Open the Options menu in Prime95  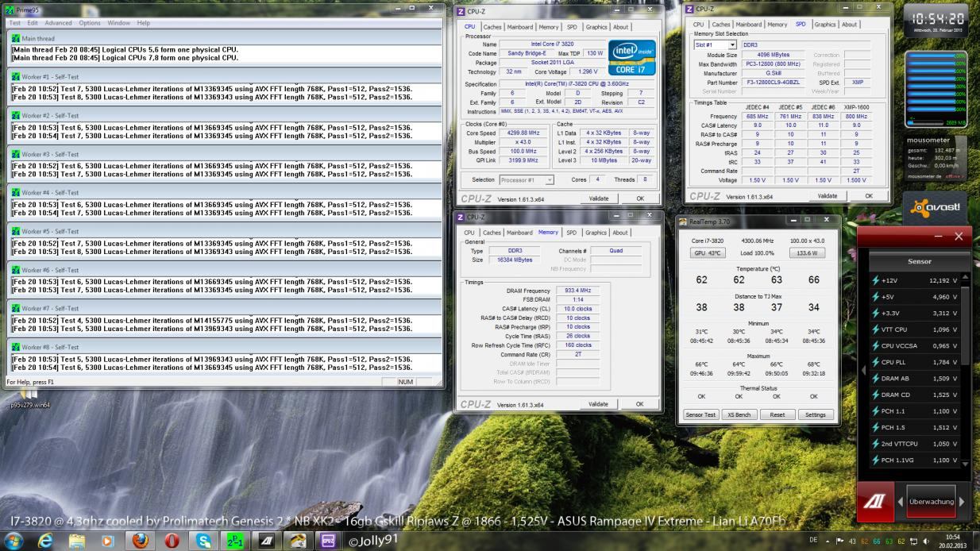coord(90,22)
